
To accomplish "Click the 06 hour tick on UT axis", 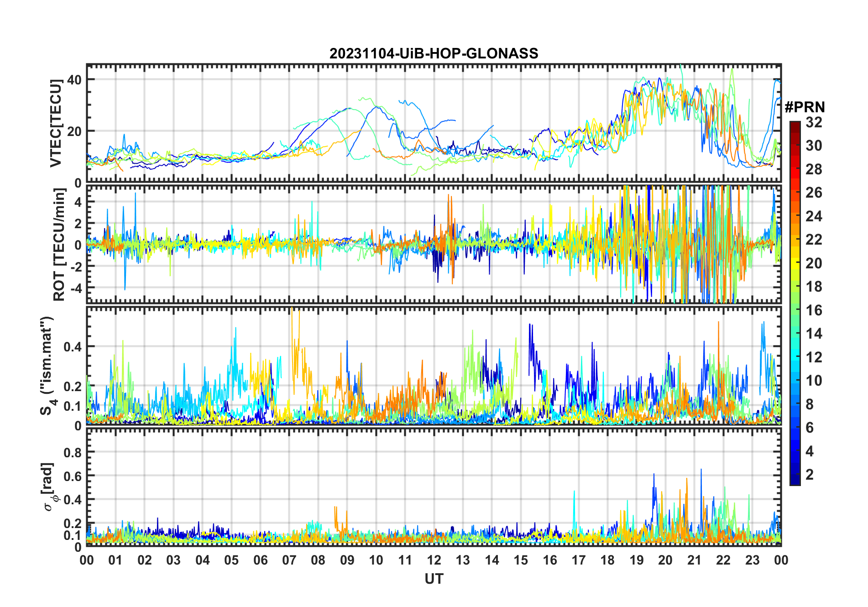I will coord(260,560).
